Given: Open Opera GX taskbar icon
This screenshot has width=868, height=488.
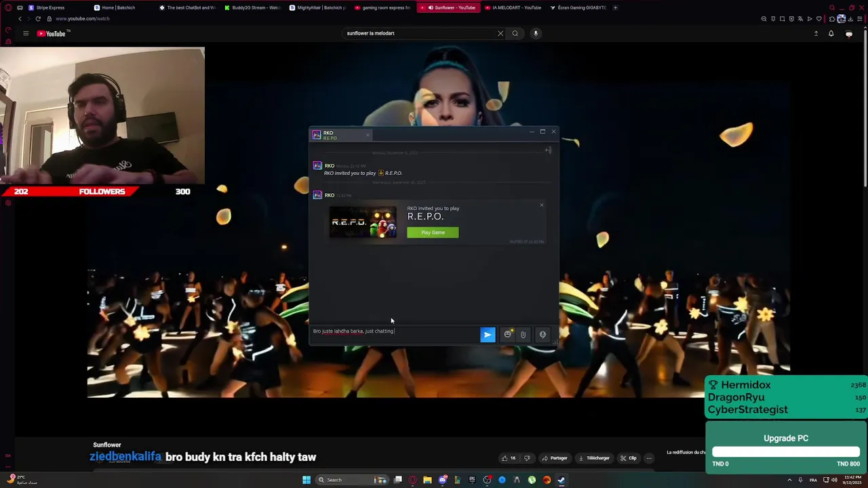Looking at the screenshot, I should pos(412,480).
